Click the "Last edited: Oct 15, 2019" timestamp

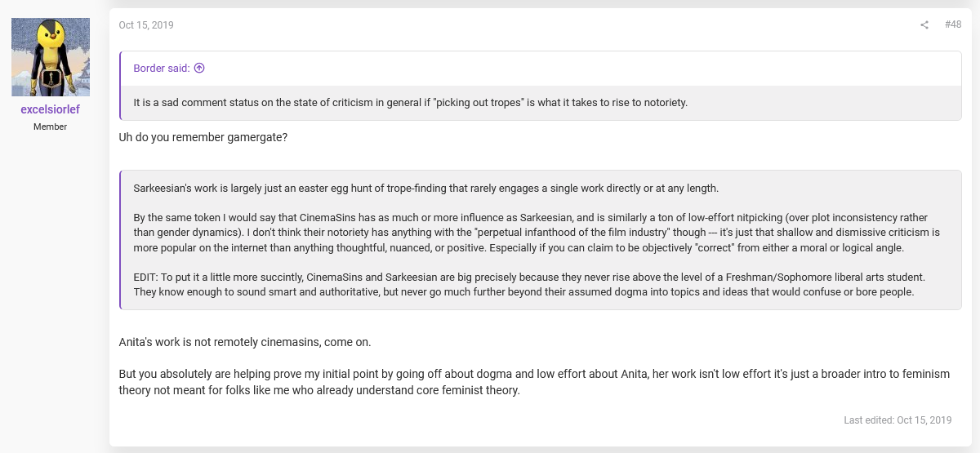coord(898,420)
